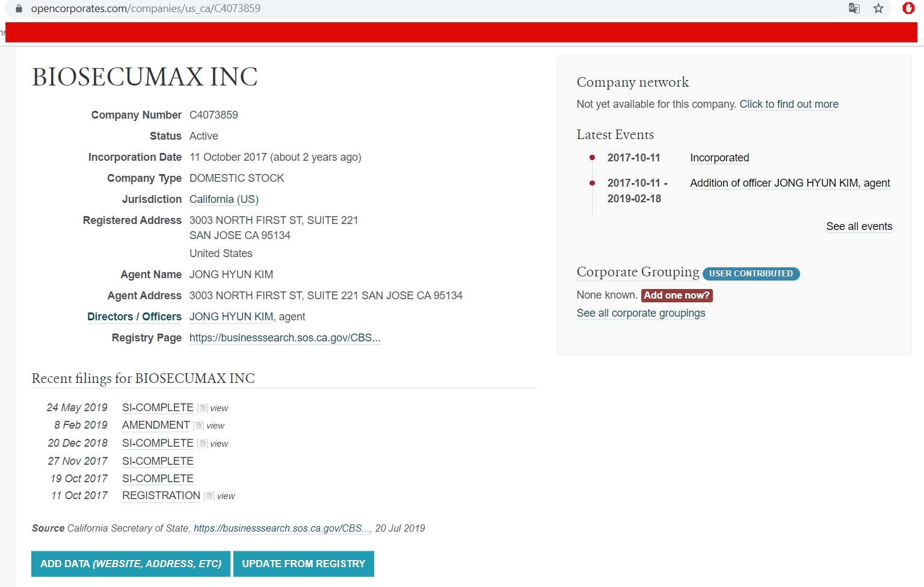
Task: Follow the Registry Page URL link
Action: coord(285,338)
